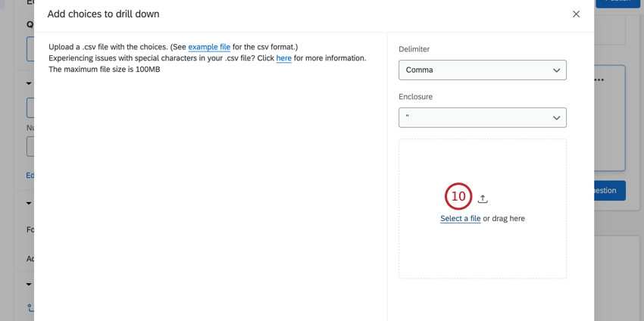Click the top input field in left panel
The height and width of the screenshot is (321, 644).
coord(30,49)
